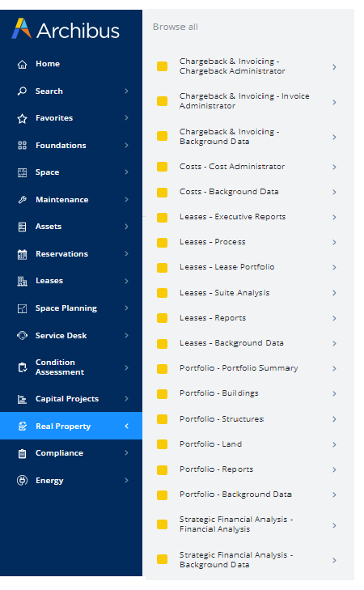The image size is (364, 590).
Task: Open Leases - Executive Reports
Action: pyautogui.click(x=232, y=217)
